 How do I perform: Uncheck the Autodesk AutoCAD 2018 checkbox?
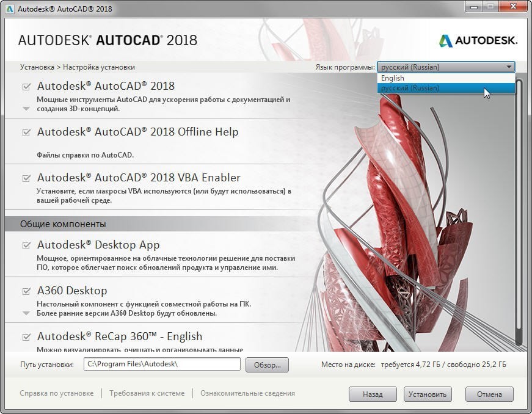pos(26,87)
